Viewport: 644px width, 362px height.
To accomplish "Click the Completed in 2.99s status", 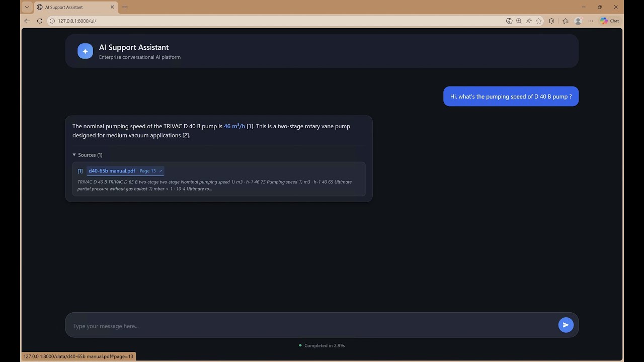I will pos(322,345).
